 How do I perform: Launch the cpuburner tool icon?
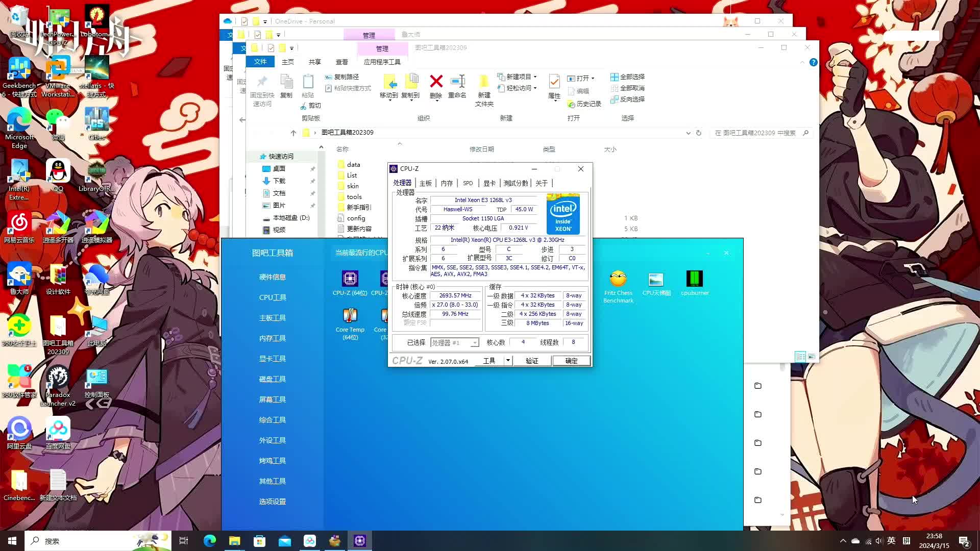694,279
